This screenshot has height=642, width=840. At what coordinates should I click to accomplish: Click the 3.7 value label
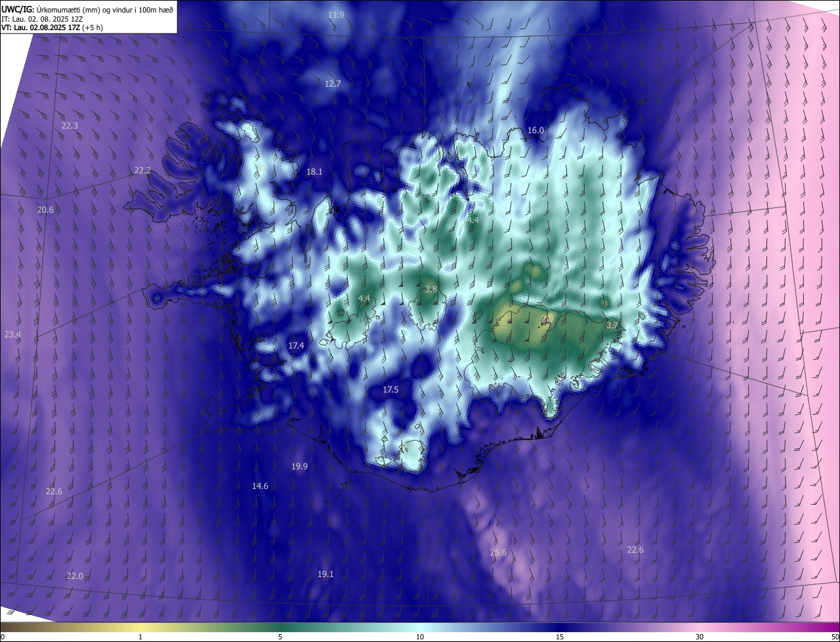point(612,325)
